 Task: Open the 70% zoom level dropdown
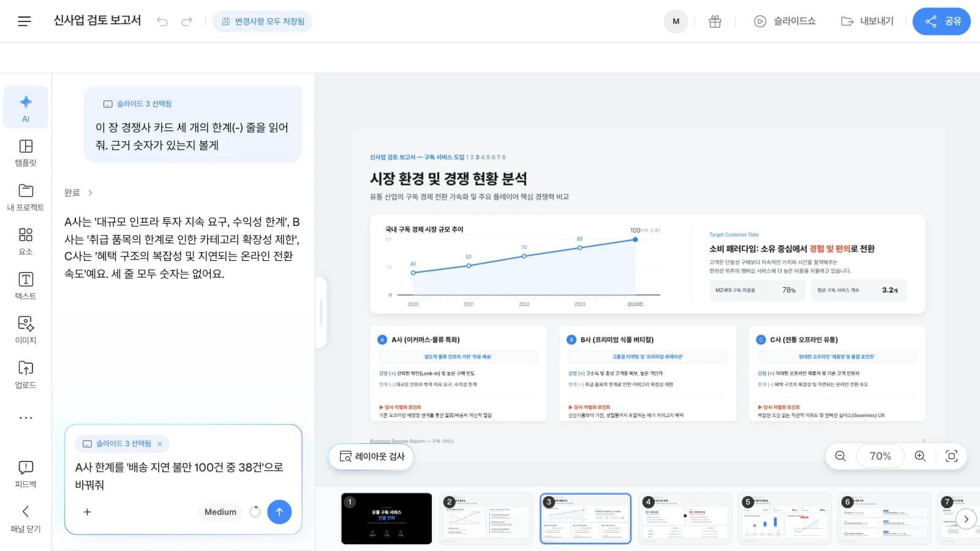pos(880,456)
